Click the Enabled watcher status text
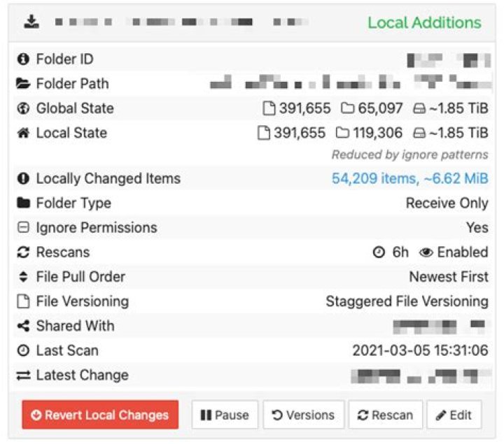The width and height of the screenshot is (504, 444). click(x=463, y=252)
